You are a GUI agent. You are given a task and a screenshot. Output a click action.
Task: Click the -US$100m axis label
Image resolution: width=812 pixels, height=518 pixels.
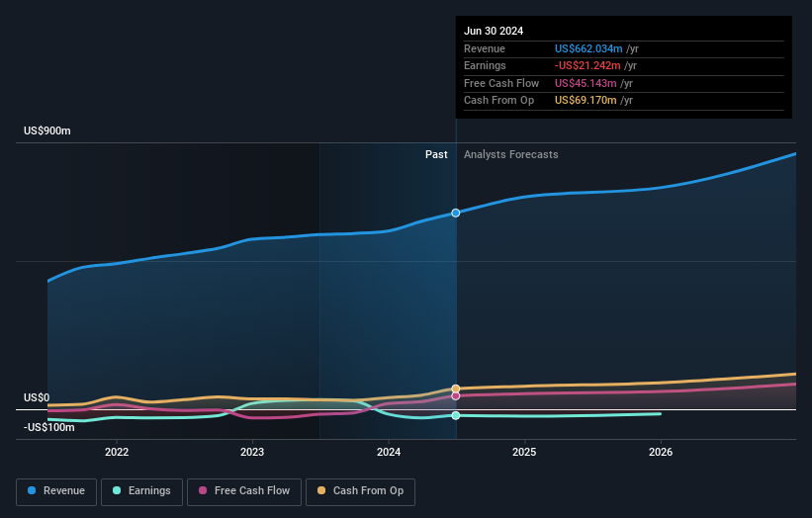coord(49,427)
